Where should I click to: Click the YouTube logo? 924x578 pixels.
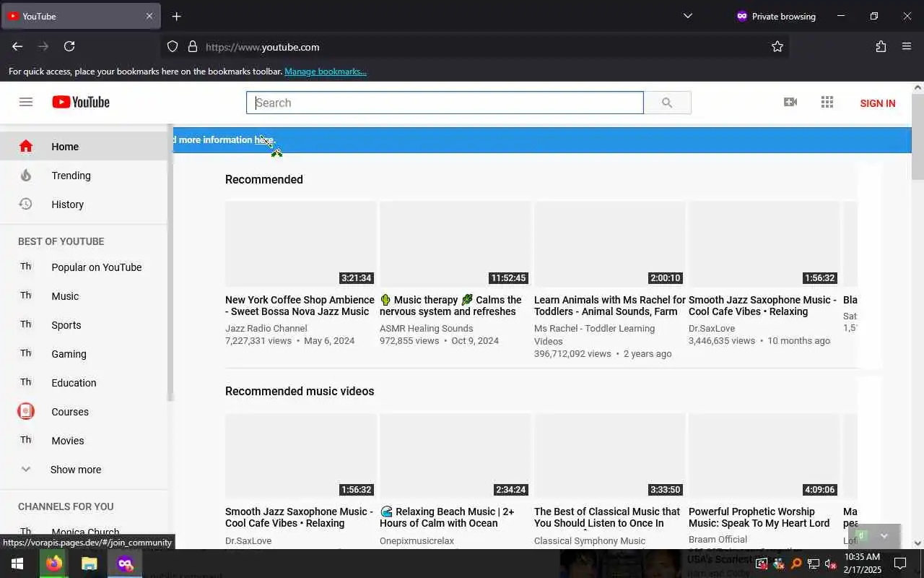(x=81, y=102)
